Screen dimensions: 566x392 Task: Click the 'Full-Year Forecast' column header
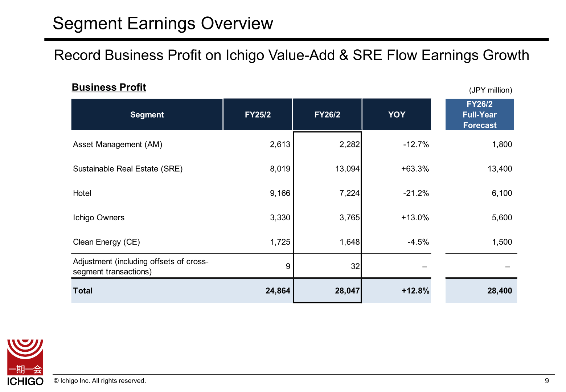click(480, 114)
